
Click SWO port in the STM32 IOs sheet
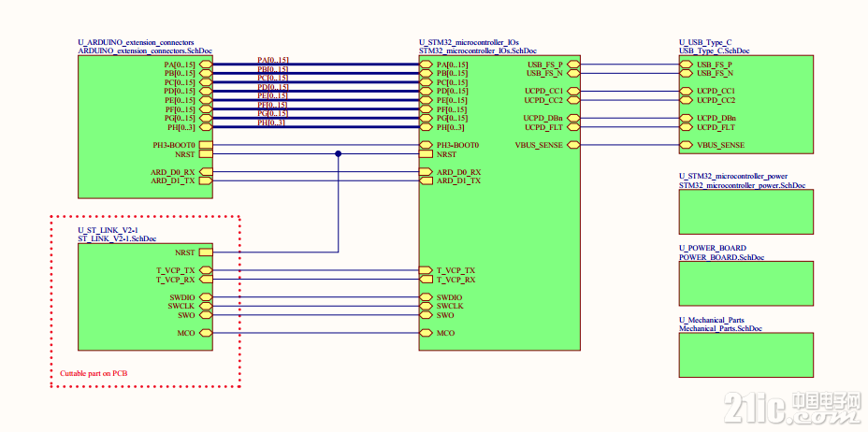click(426, 315)
